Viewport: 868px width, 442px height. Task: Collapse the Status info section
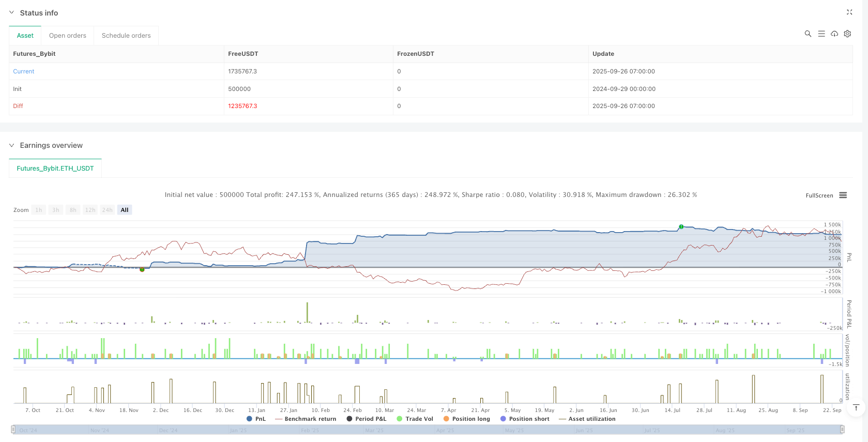pyautogui.click(x=12, y=12)
